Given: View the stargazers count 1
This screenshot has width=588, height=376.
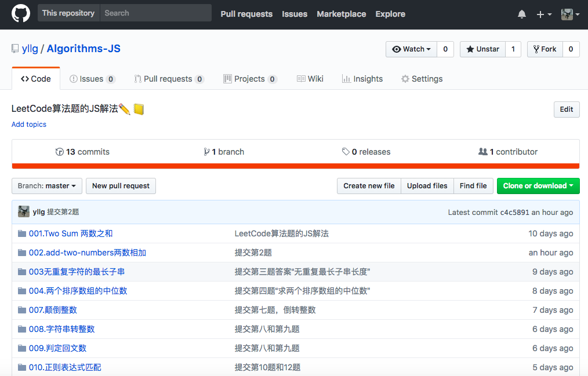Looking at the screenshot, I should (513, 49).
